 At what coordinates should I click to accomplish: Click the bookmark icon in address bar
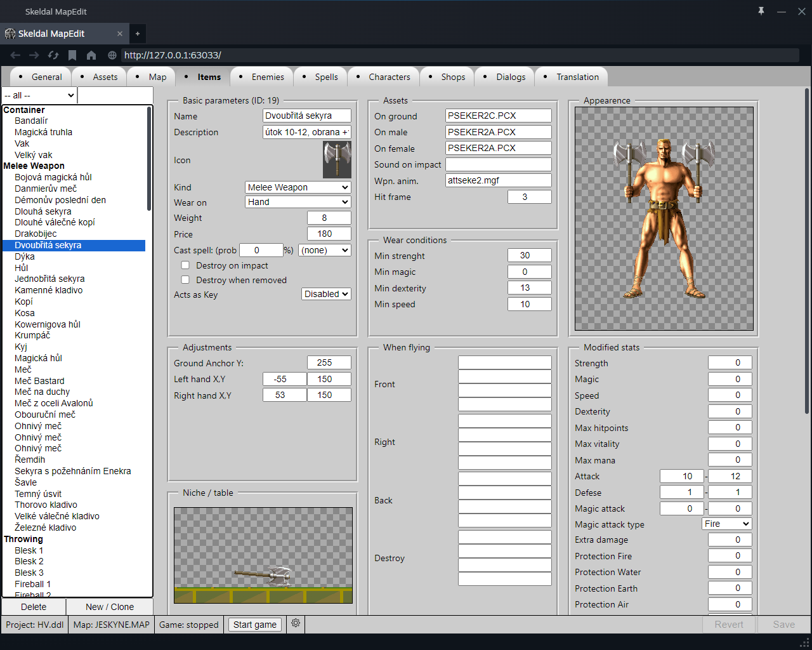click(x=72, y=55)
